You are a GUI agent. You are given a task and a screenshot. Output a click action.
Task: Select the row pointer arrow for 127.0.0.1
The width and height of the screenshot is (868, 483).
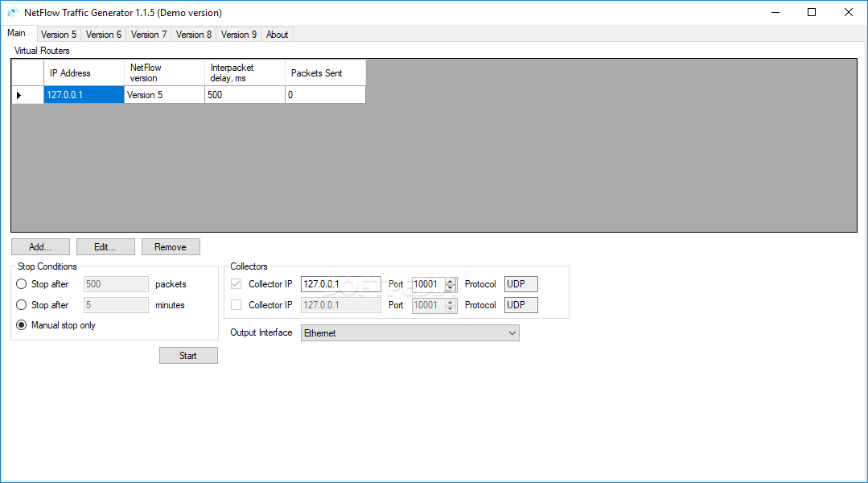pos(19,95)
